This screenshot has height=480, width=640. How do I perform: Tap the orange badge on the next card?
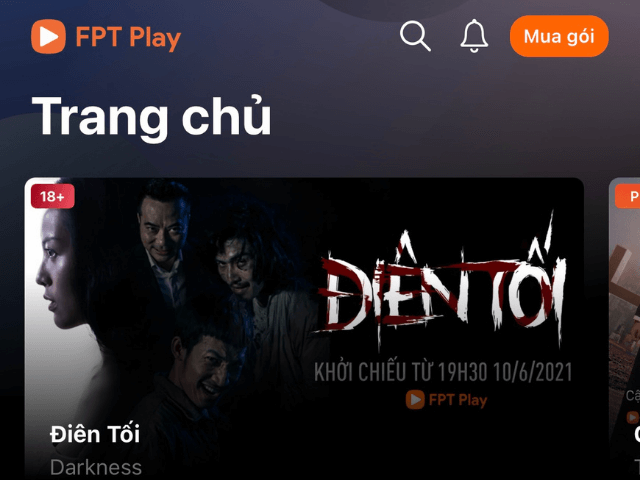[x=628, y=196]
